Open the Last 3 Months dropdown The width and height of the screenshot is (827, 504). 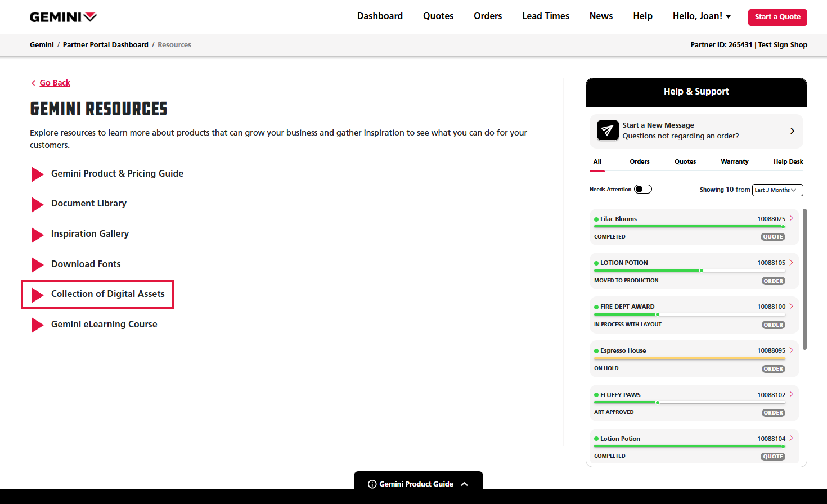click(x=777, y=190)
